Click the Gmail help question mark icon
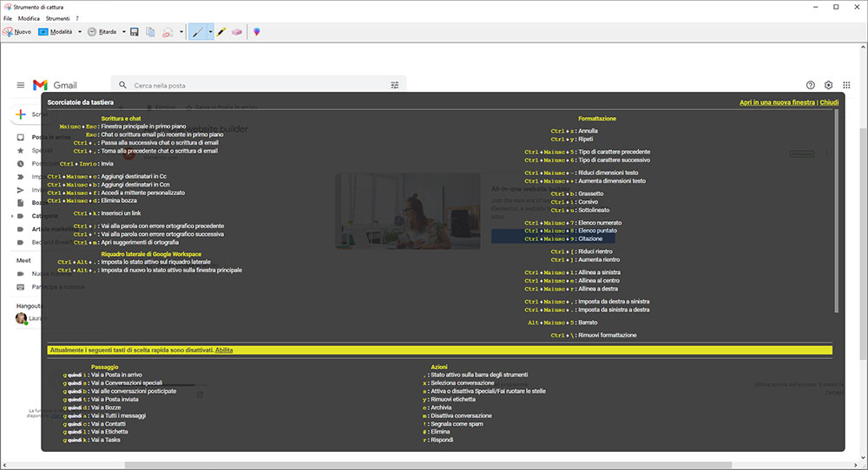 (811, 85)
